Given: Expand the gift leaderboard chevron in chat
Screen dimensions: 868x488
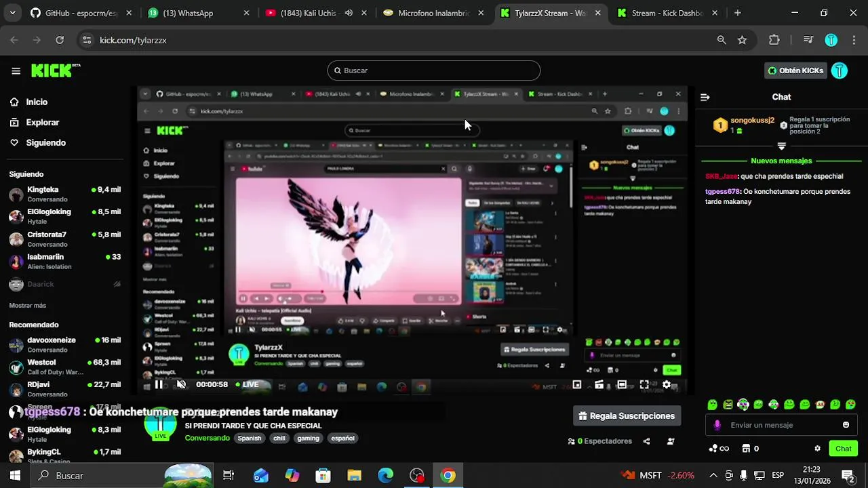Looking at the screenshot, I should click(781, 146).
